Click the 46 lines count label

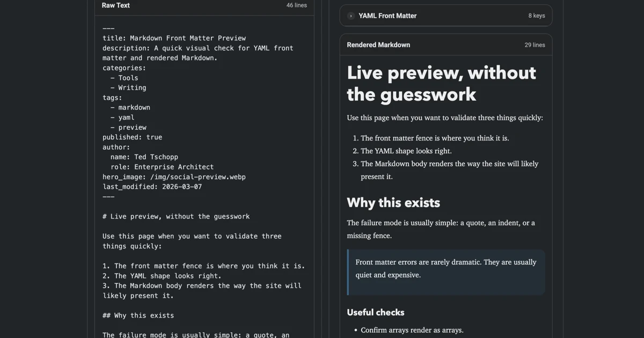pyautogui.click(x=297, y=5)
